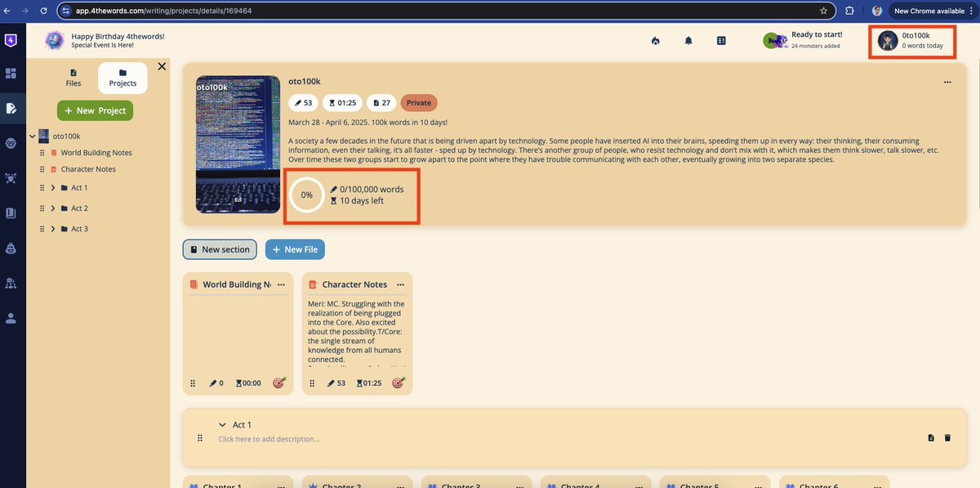
Task: Open the Chrome profile avatar
Action: [877, 11]
